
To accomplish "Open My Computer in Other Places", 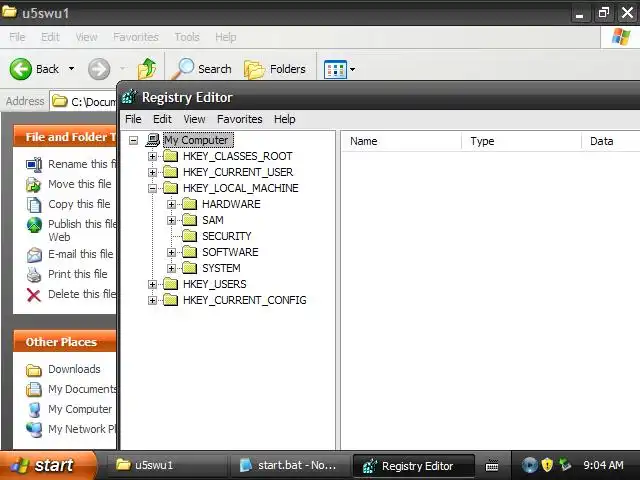I will [x=80, y=409].
